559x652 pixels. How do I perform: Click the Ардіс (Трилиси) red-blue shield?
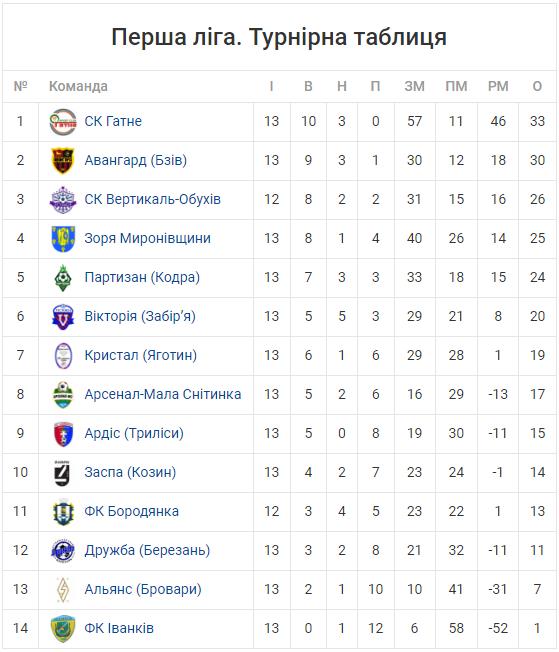[63, 434]
